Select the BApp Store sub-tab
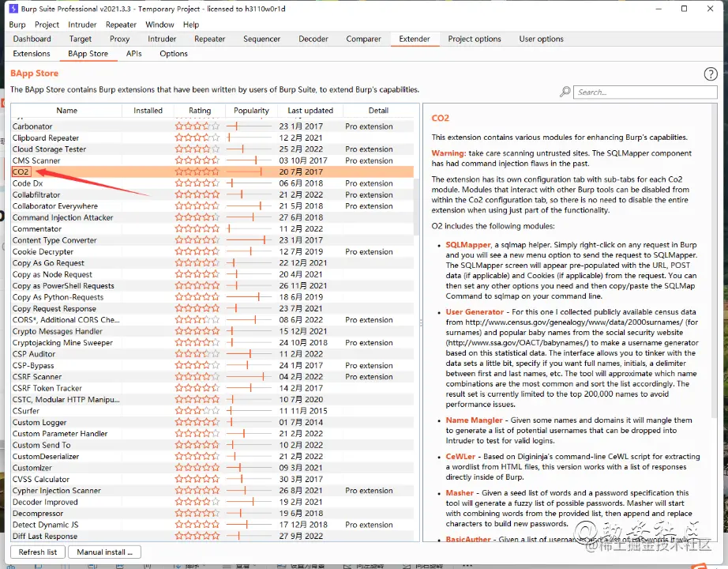728x569 pixels. 88,54
